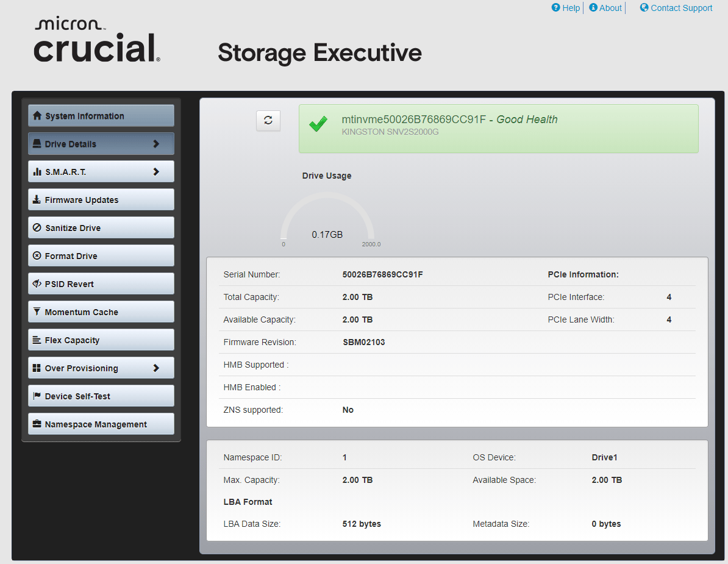Click the OS Device Drive1 value

[x=604, y=457]
